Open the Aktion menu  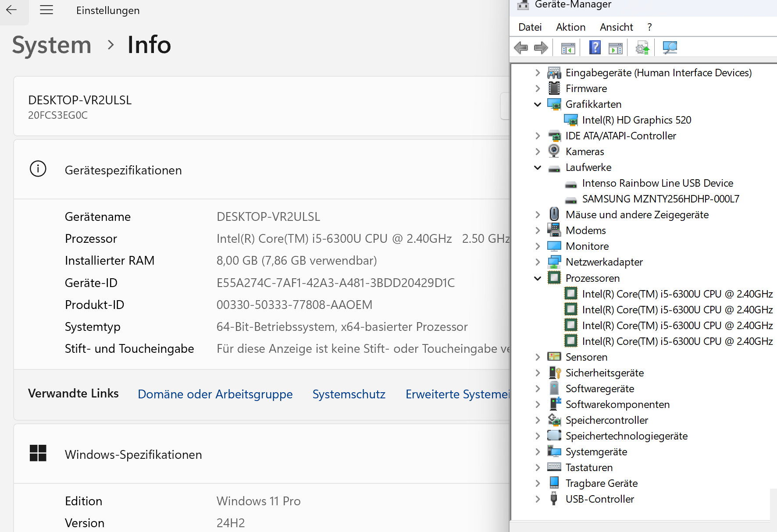(571, 27)
